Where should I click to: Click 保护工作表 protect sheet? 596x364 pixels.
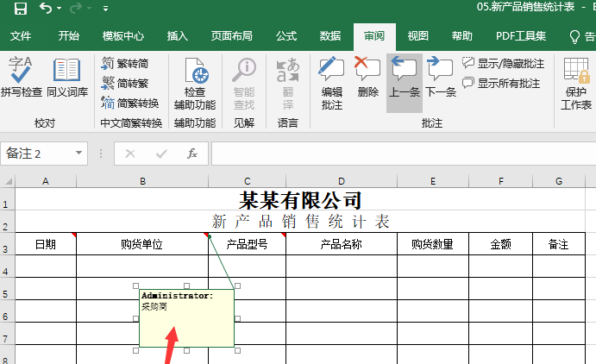pos(576,84)
